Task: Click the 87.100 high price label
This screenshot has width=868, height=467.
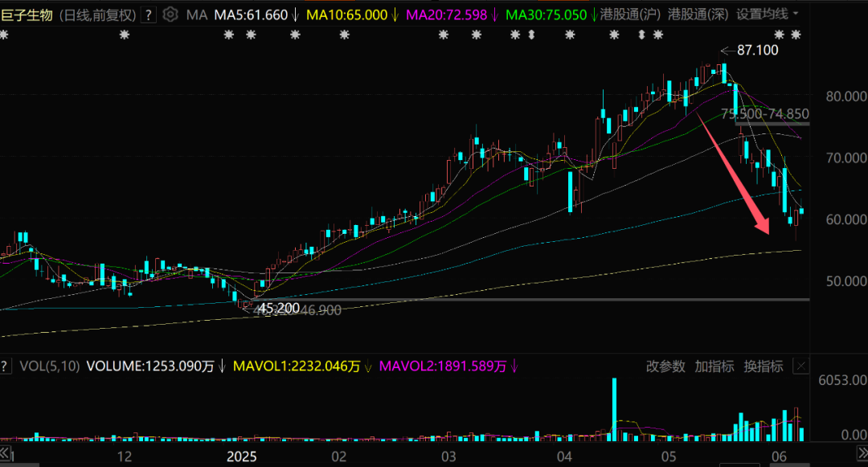Action: [757, 51]
